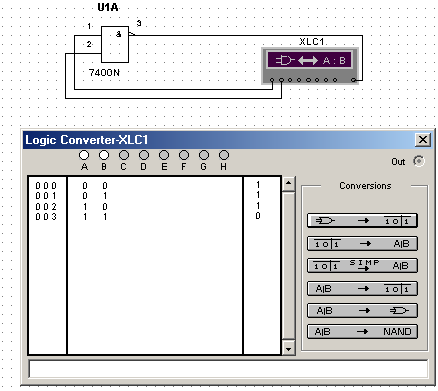Close the Logic Converter-XLC1 window
This screenshot has height=391, width=438.
coord(423,140)
